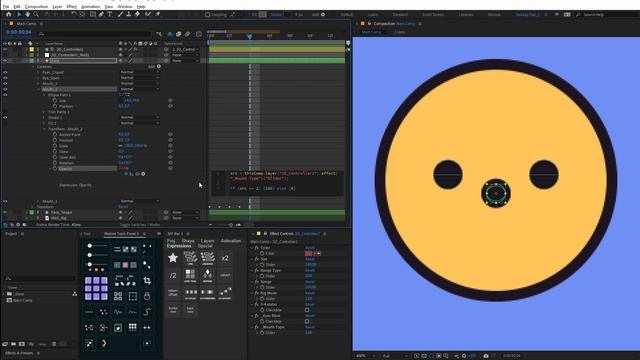Collapse the Color effect in Effect Controls
640x360 pixels.
point(252,247)
